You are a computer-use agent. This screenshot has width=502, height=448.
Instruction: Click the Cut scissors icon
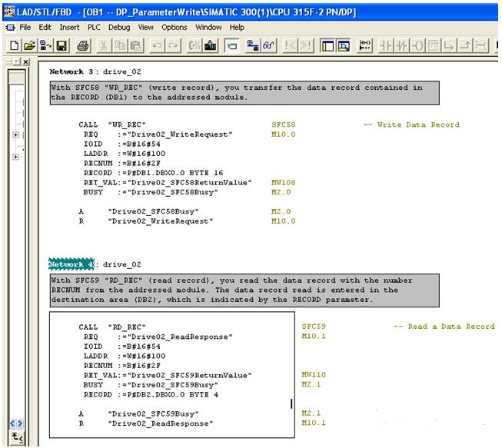pyautogui.click(x=104, y=46)
